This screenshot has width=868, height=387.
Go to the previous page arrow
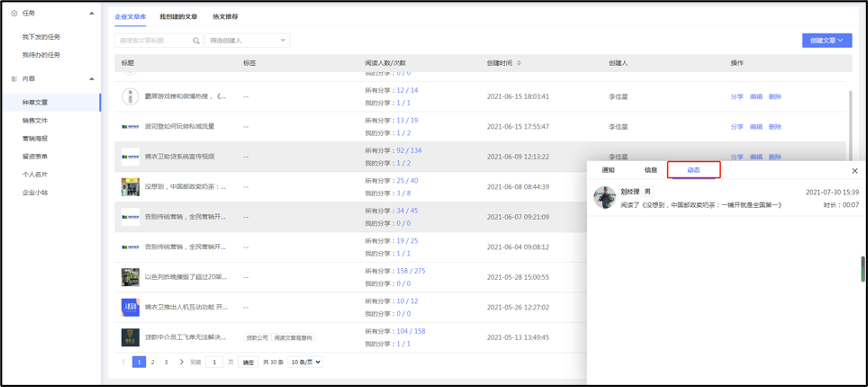123,362
